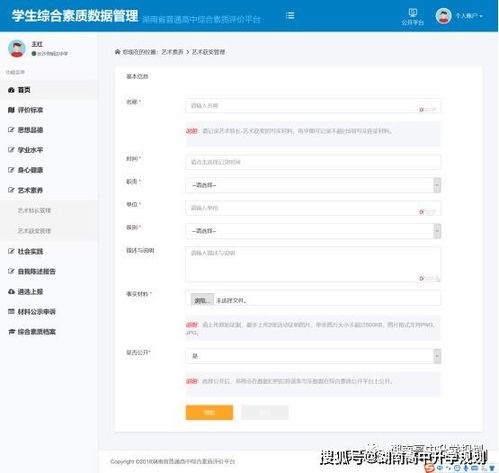This screenshot has width=499, height=473.
Task: Open the 公开平台 icon in header
Action: tap(413, 17)
